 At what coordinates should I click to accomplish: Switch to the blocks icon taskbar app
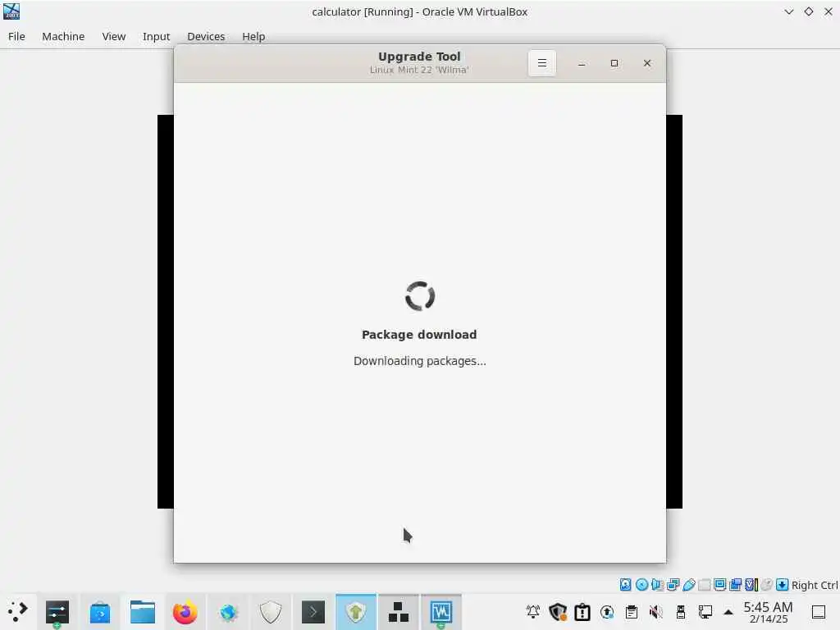[399, 612]
